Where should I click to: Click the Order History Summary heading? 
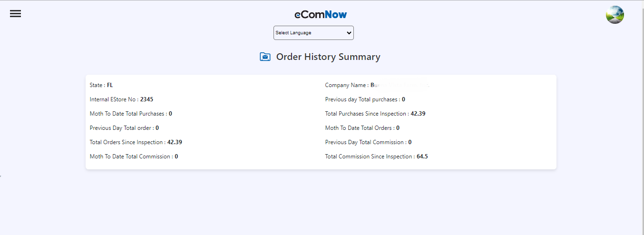tap(328, 57)
